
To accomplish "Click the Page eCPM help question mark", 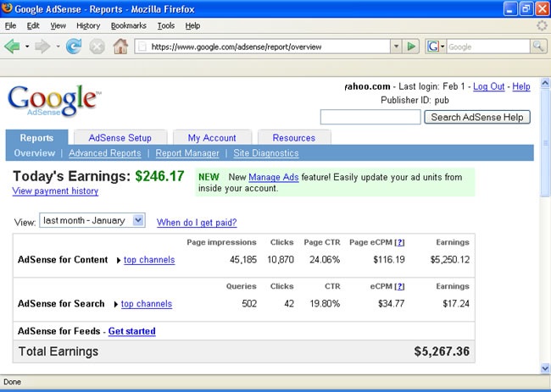I will click(399, 242).
